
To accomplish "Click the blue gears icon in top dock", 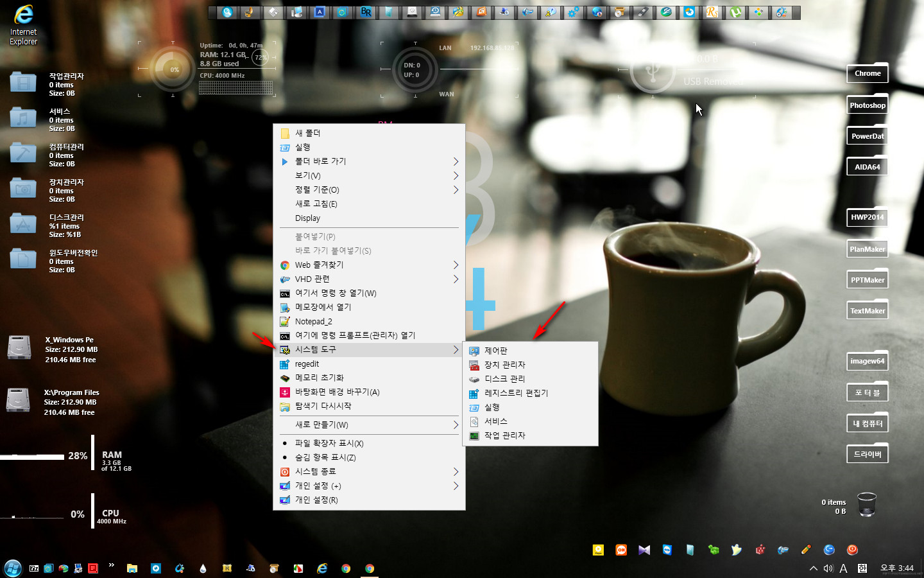I will tap(574, 12).
